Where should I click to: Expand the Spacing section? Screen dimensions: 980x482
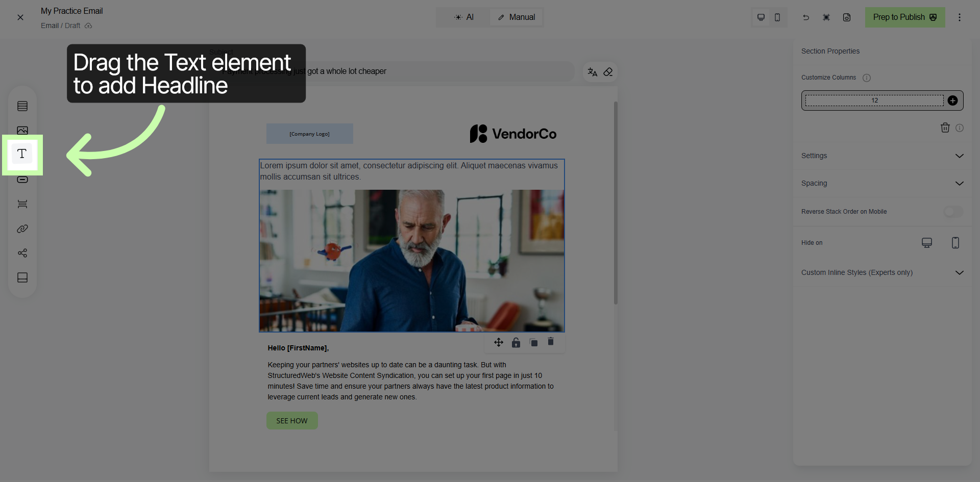882,183
